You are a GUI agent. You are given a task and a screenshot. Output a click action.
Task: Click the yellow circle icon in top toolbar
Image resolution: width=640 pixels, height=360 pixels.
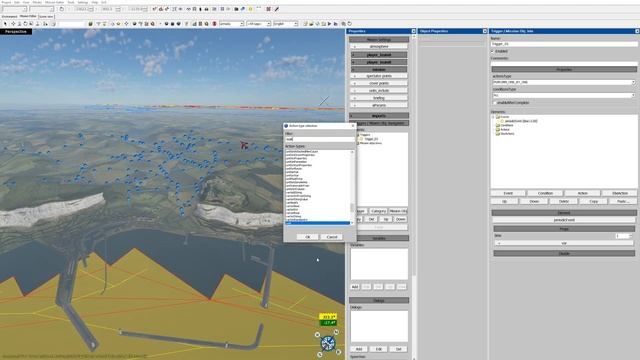click(x=251, y=9)
